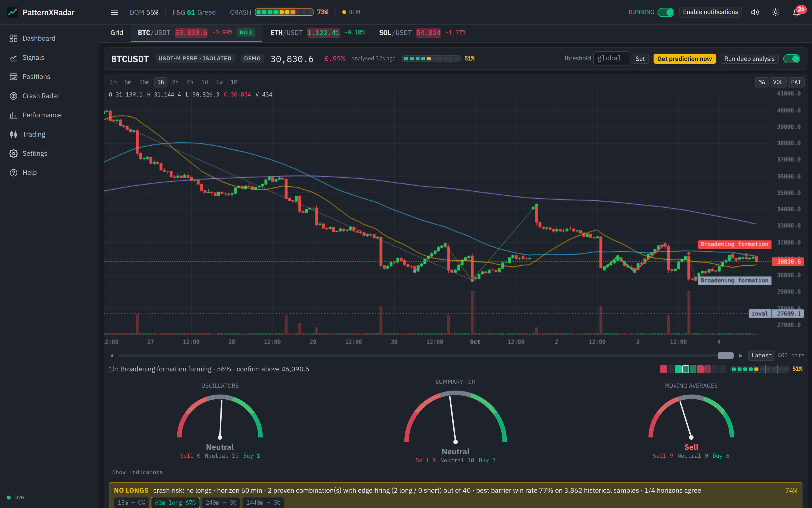Expand Show indicators section
Screen dimensions: 812x508
point(137,472)
